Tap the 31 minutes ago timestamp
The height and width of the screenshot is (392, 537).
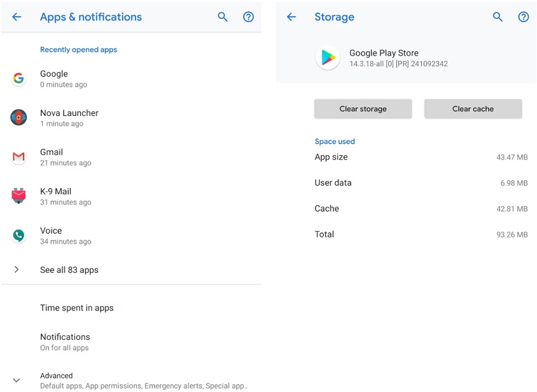pos(66,202)
